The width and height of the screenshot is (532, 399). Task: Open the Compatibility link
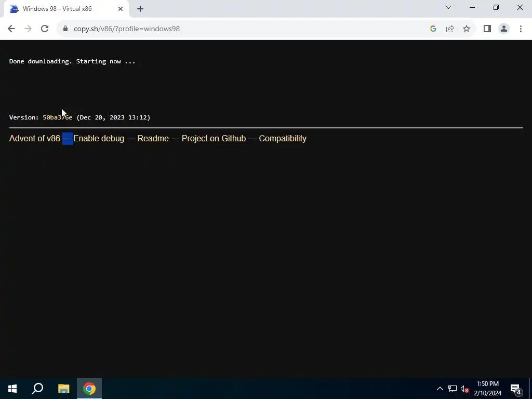click(283, 138)
